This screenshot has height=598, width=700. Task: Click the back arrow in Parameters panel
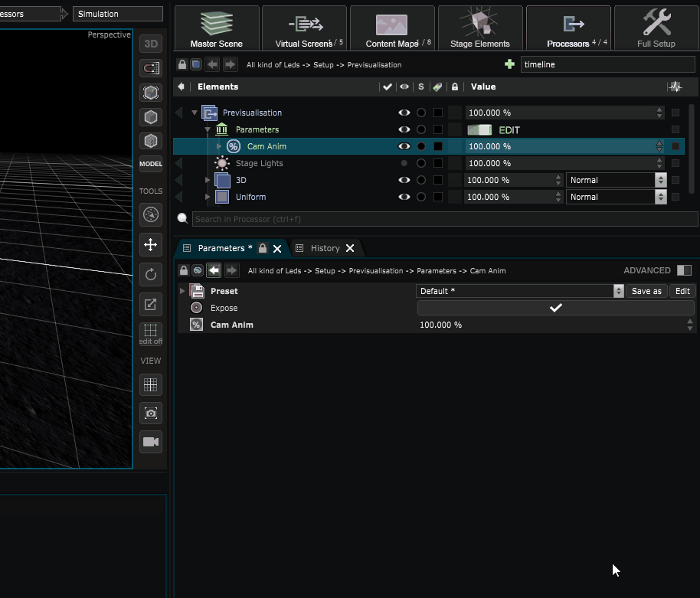(x=214, y=270)
